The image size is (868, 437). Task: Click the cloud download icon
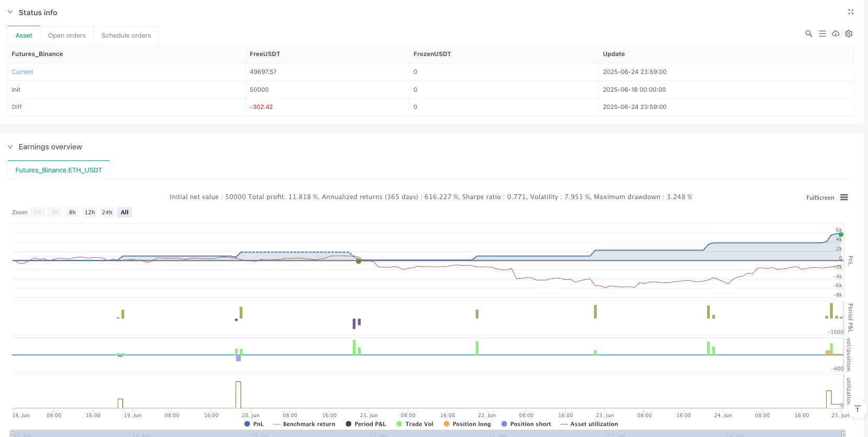tap(836, 34)
